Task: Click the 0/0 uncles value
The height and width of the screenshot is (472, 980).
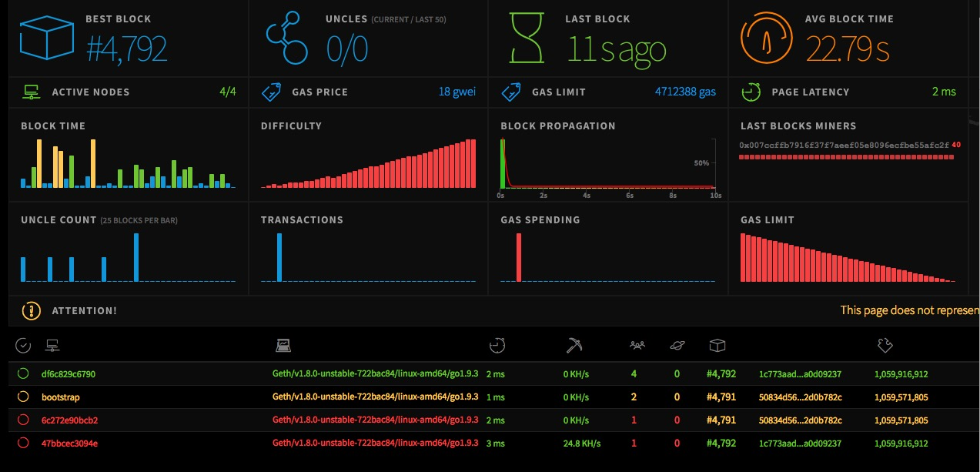Action: pyautogui.click(x=347, y=49)
